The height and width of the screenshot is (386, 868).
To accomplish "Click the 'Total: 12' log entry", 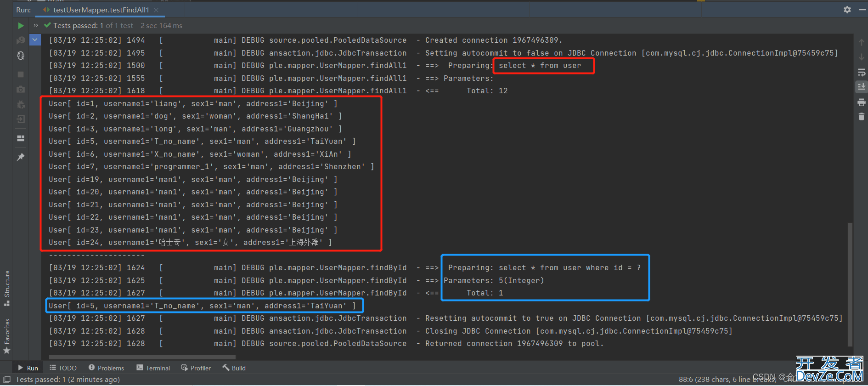I will point(487,91).
